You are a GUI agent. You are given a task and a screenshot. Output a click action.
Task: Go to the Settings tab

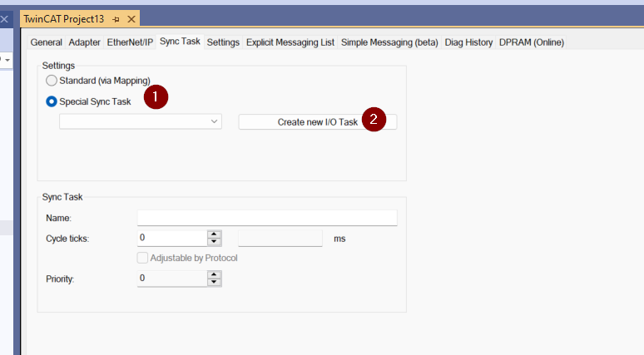point(223,42)
